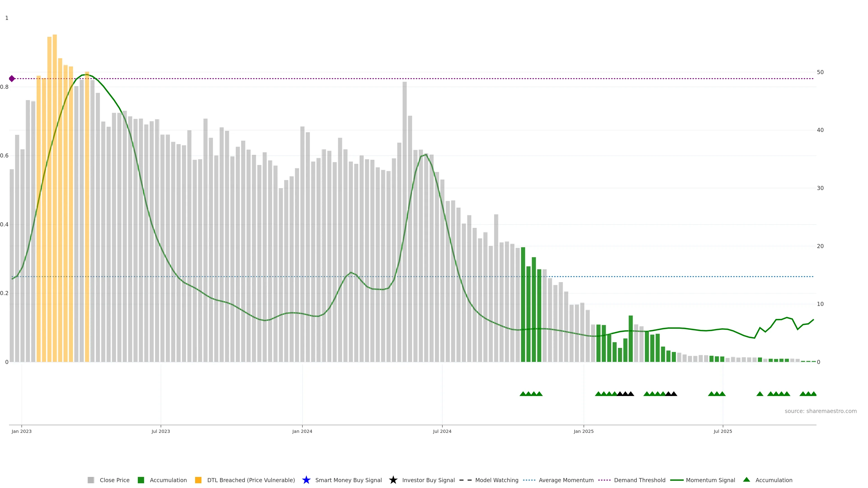Click the blue star Smart Money Buy Signal icon
The width and height of the screenshot is (868, 488).
pyautogui.click(x=306, y=480)
